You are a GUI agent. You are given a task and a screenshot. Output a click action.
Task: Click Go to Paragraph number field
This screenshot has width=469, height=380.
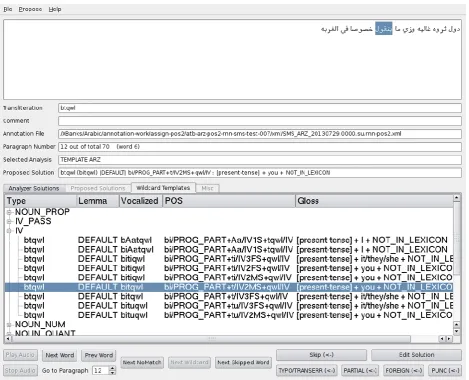(x=101, y=370)
